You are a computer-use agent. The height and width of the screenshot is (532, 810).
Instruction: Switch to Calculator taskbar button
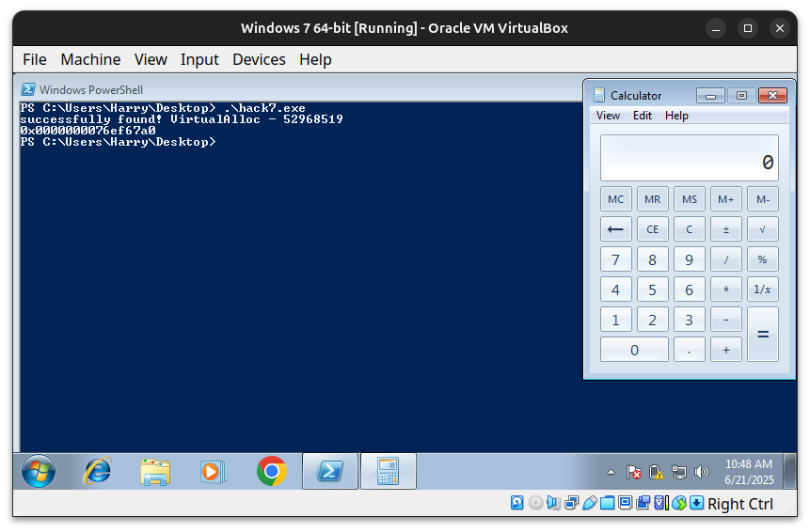[x=389, y=471]
